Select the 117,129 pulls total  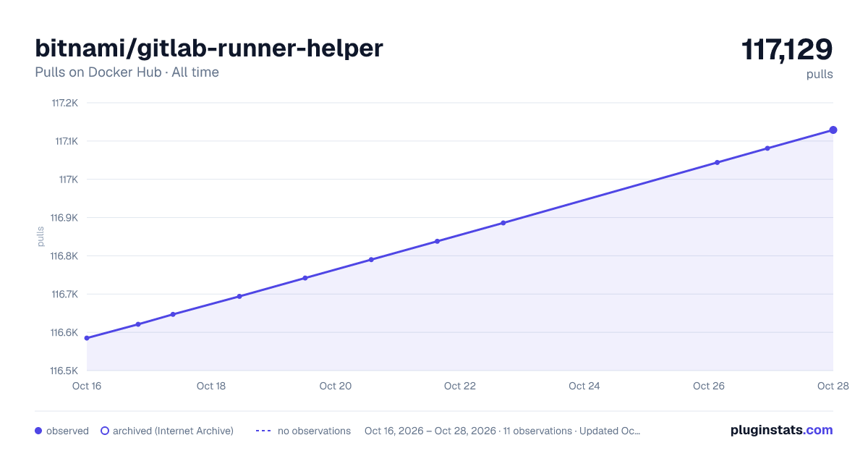[787, 50]
